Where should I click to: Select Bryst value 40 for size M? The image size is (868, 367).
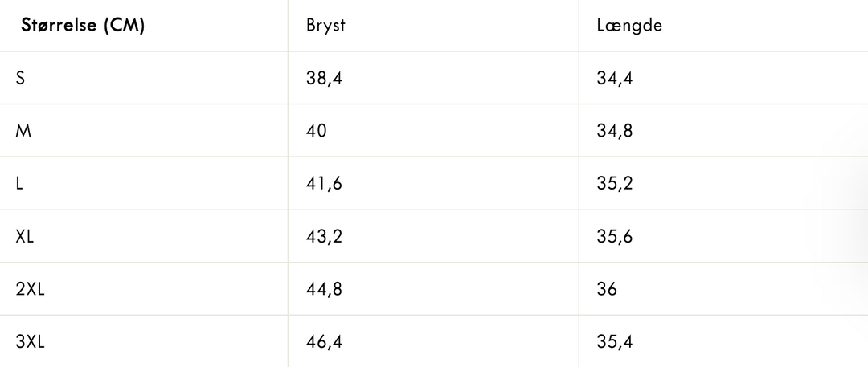pyautogui.click(x=317, y=131)
